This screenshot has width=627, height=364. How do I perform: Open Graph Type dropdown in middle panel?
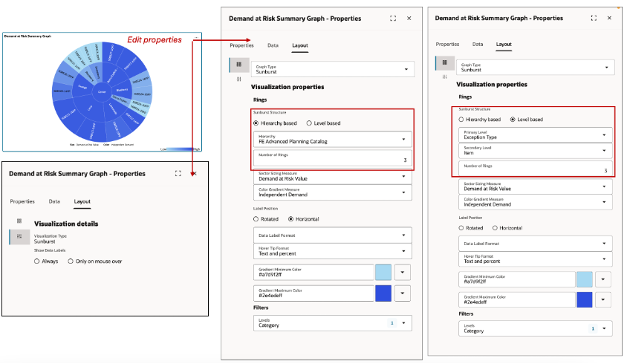[333, 69]
